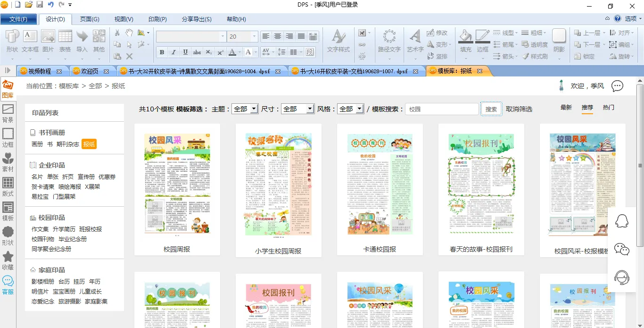Select the 卡通校园报 template thumbnail
The height and width of the screenshot is (328, 644).
click(380, 184)
